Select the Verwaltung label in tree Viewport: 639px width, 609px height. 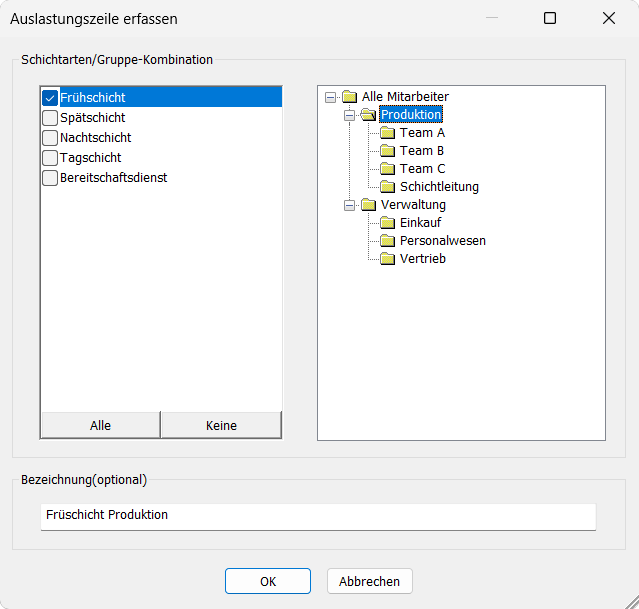click(413, 205)
